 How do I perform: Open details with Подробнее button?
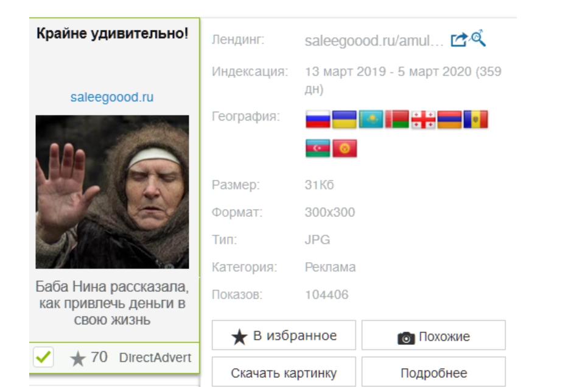[x=433, y=372]
